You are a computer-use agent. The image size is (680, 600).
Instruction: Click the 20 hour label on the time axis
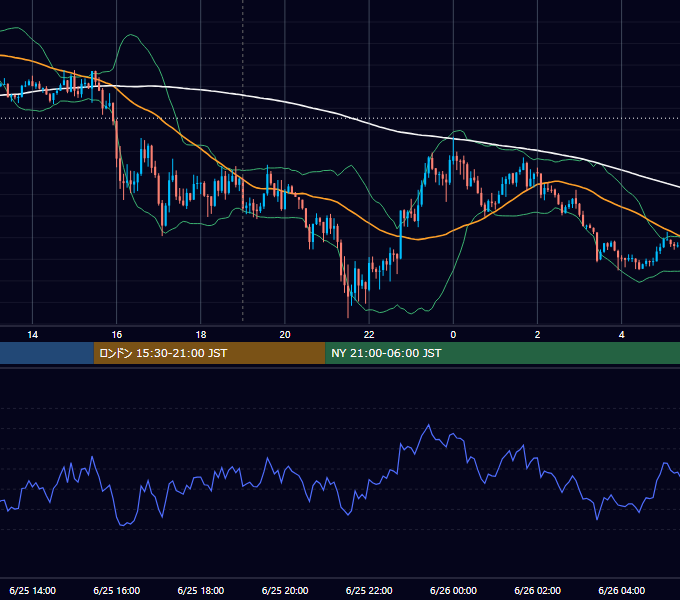pyautogui.click(x=285, y=335)
